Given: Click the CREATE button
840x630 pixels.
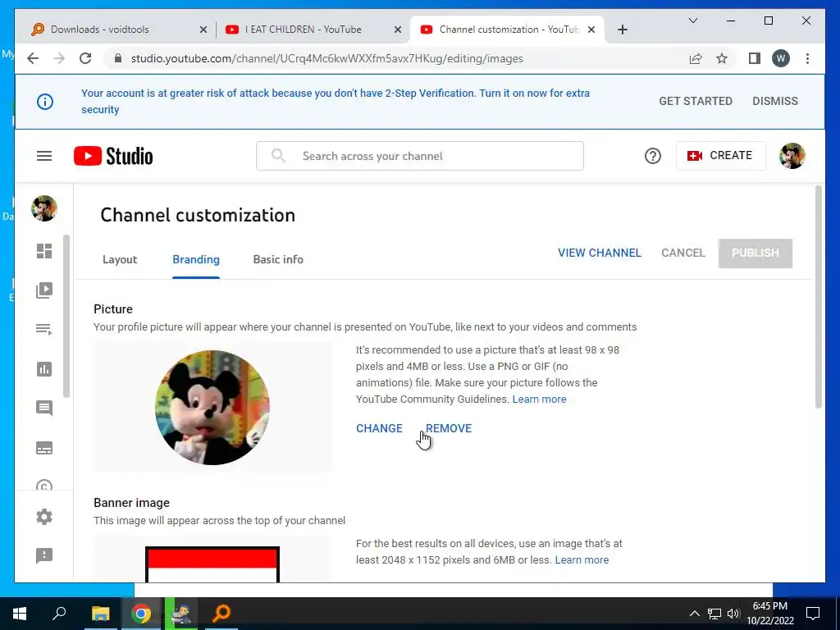Looking at the screenshot, I should coord(720,156).
